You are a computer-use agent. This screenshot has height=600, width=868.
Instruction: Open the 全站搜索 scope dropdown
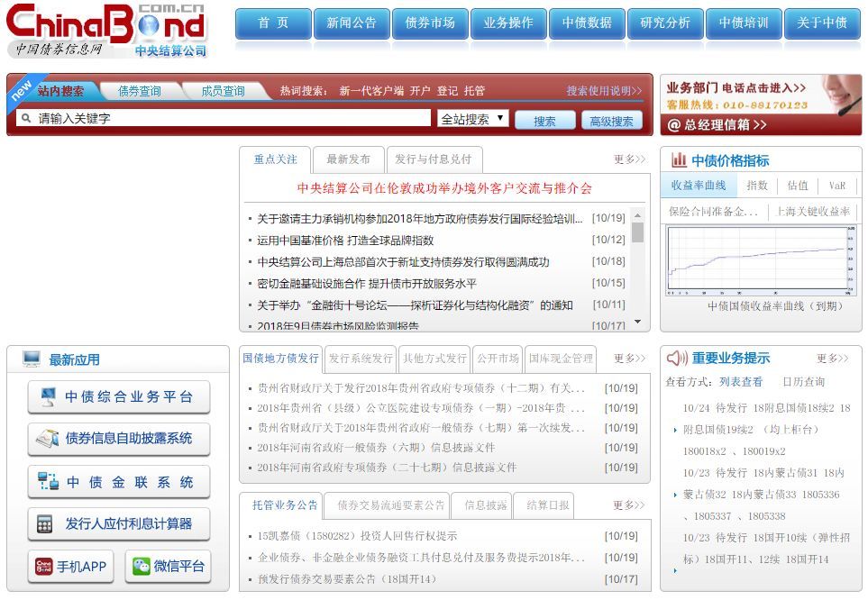click(x=472, y=117)
